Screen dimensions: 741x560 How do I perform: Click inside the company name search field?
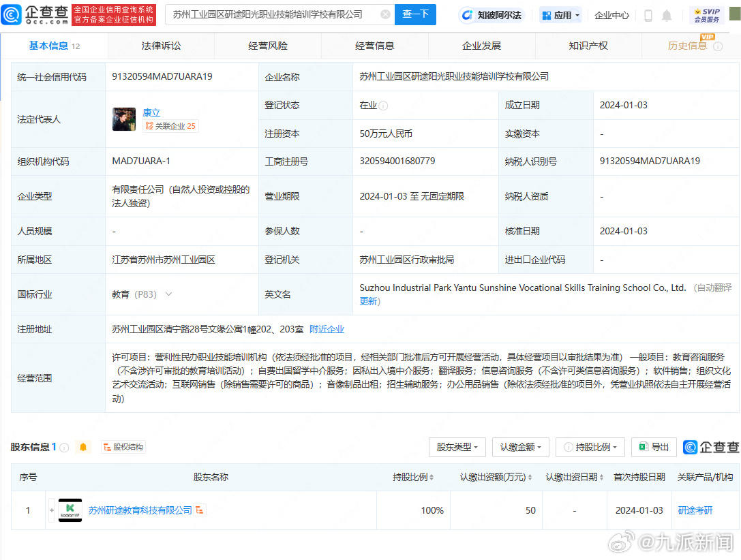click(273, 14)
